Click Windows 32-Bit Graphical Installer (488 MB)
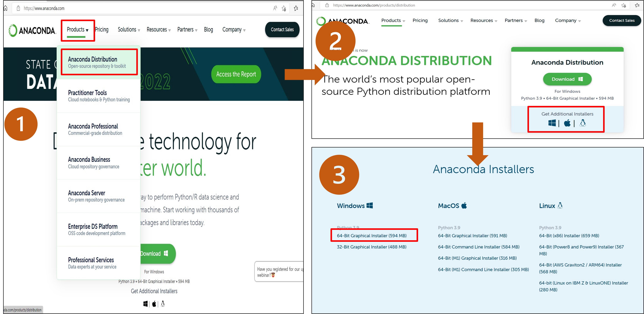 (x=372, y=247)
